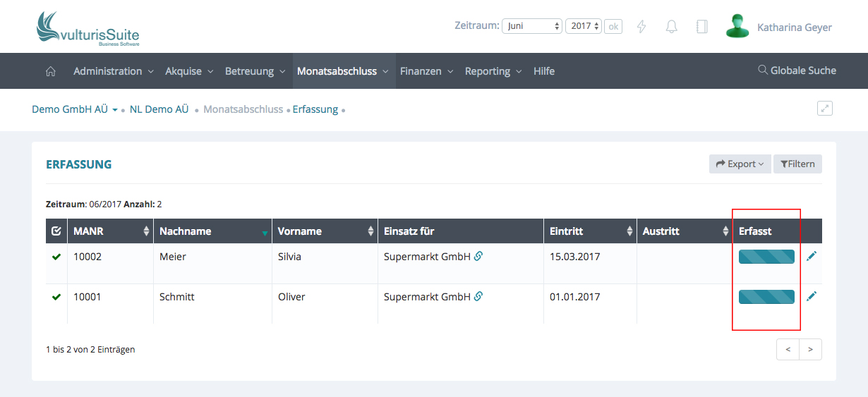Image resolution: width=868 pixels, height=397 pixels.
Task: Toggle the checkmark for row 10001
Action: pos(56,297)
